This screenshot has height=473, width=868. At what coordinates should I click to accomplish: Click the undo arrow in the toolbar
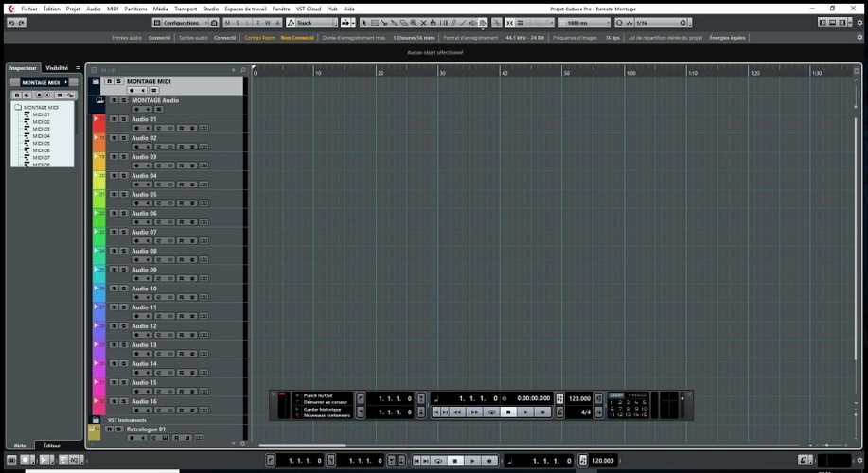click(x=10, y=23)
